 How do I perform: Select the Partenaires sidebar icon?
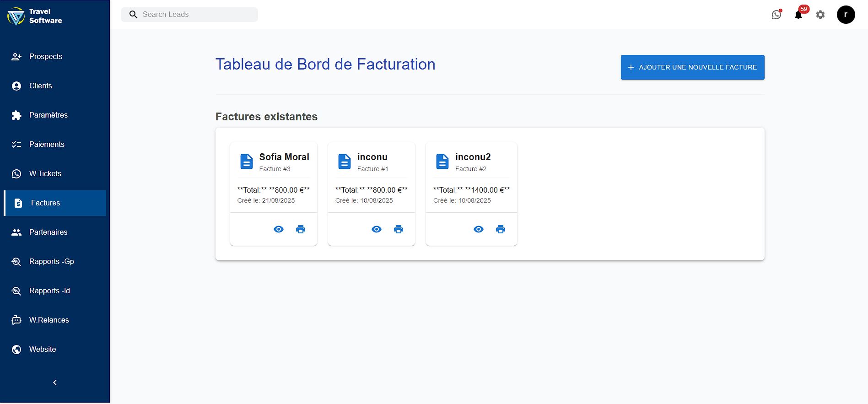(16, 232)
